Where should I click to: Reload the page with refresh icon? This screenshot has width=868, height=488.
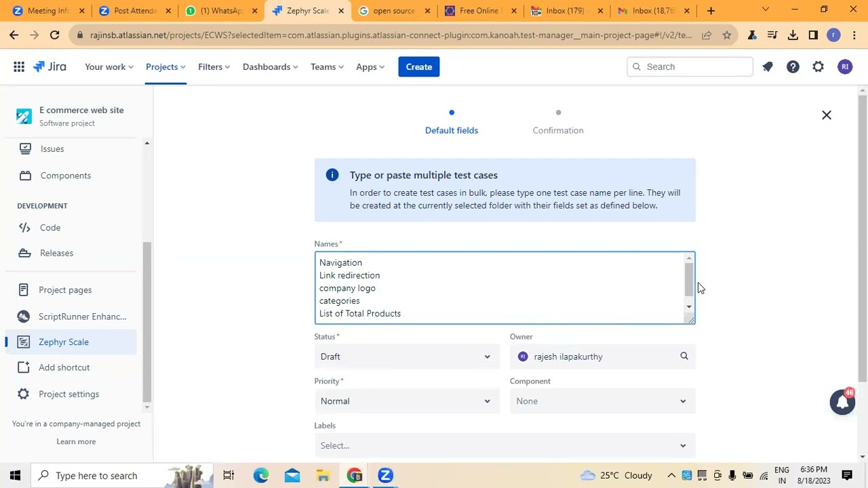click(x=54, y=35)
